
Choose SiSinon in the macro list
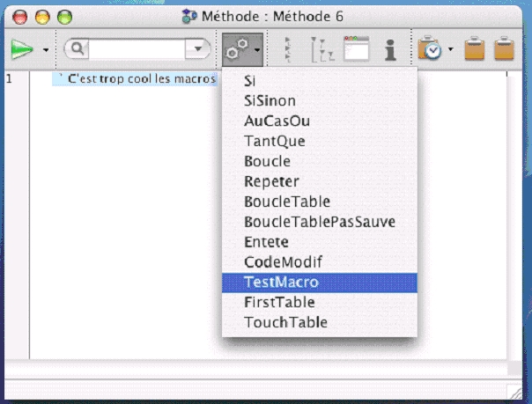click(270, 100)
